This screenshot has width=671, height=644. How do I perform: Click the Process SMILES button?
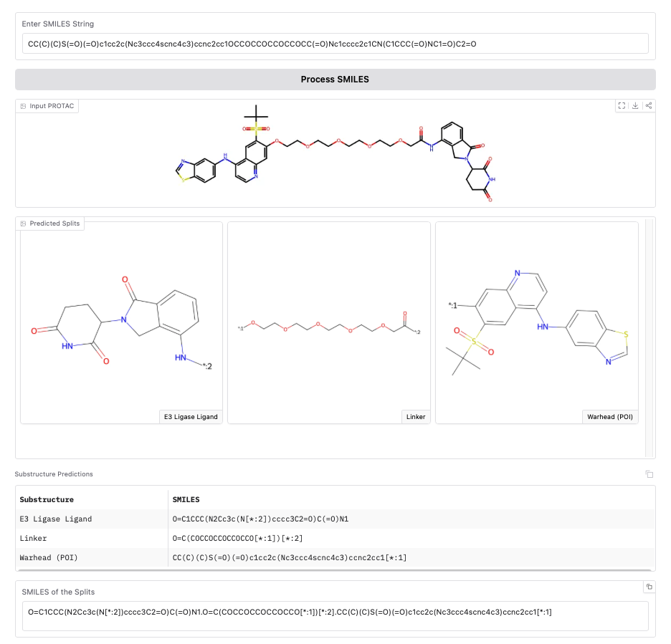click(335, 80)
